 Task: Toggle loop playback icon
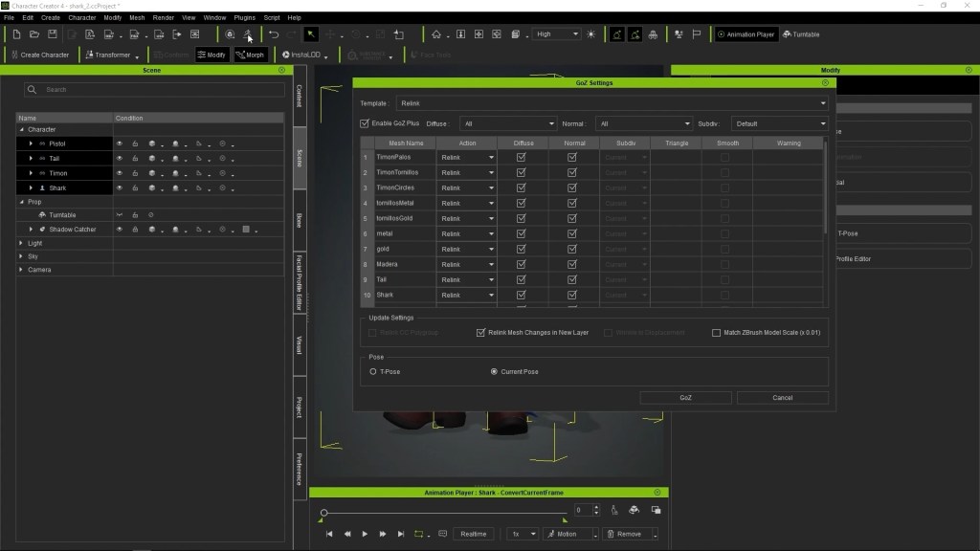[x=419, y=534]
